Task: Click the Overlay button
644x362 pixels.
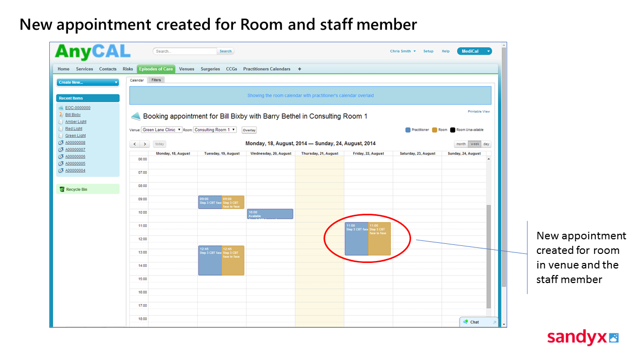Action: click(249, 130)
